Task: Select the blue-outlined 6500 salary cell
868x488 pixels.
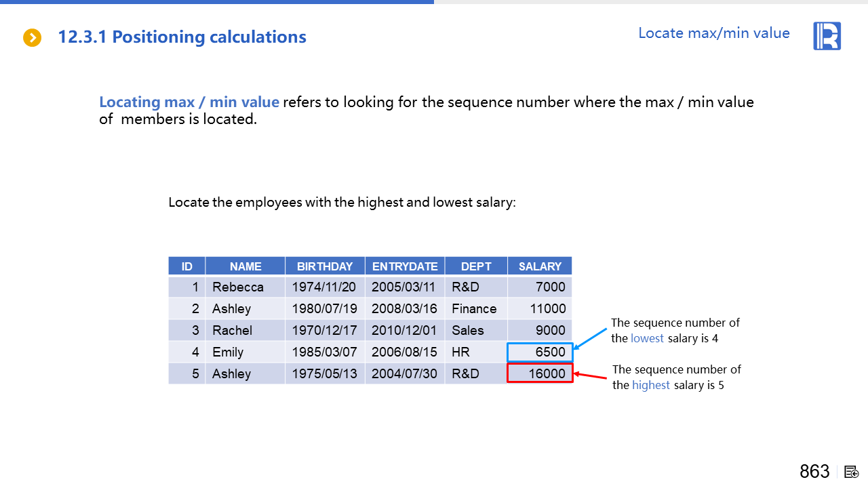Action: point(540,352)
